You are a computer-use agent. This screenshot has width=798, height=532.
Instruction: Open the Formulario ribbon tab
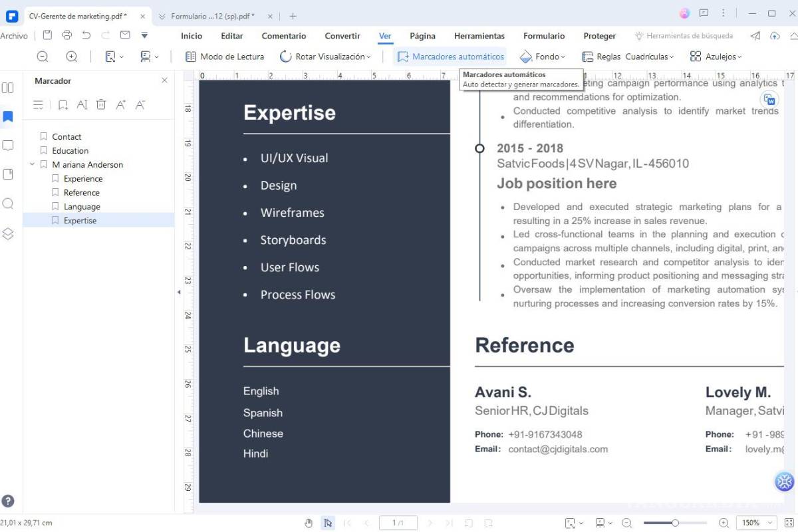(544, 36)
